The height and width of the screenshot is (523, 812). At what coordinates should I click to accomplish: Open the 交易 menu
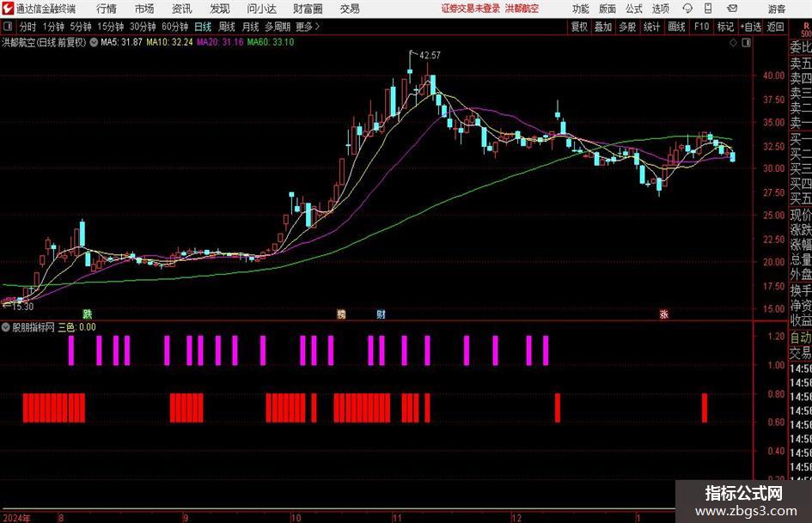[350, 9]
